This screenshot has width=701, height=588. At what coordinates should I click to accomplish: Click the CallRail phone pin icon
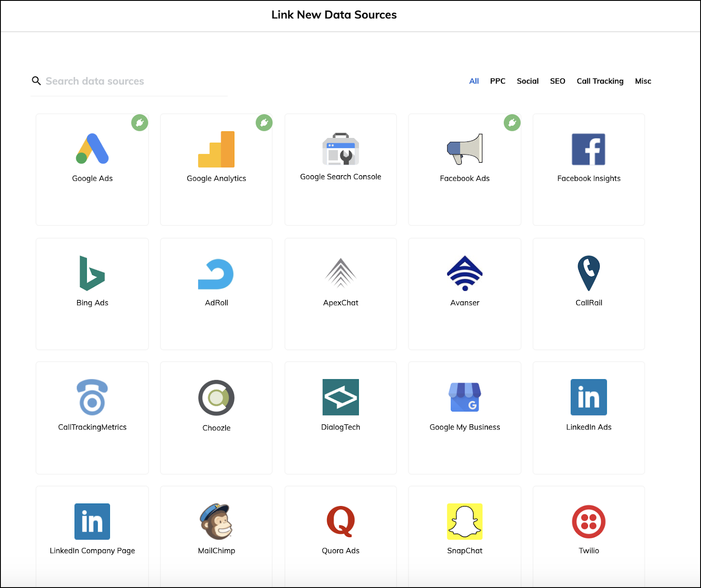point(588,273)
